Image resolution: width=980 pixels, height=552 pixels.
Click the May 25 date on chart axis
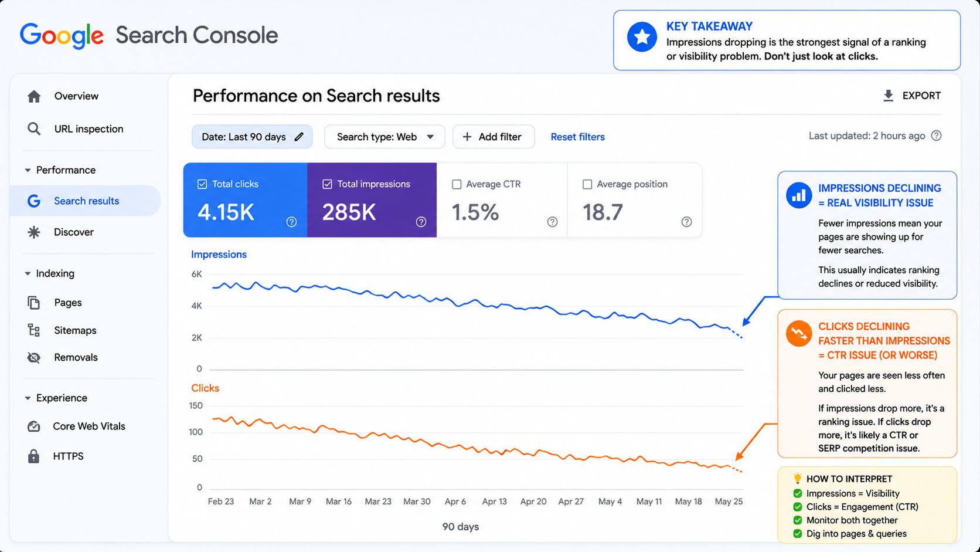pyautogui.click(x=729, y=502)
